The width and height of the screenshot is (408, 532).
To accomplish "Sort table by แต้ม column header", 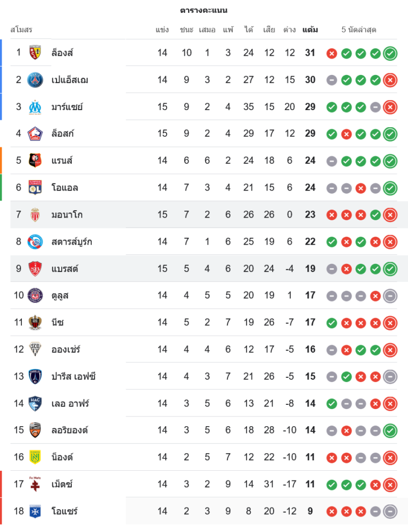I will pyautogui.click(x=310, y=30).
